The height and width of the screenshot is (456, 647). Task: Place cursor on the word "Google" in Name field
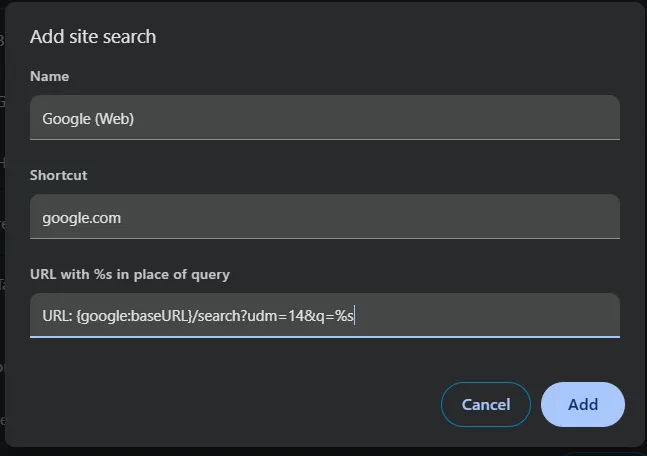tap(66, 119)
